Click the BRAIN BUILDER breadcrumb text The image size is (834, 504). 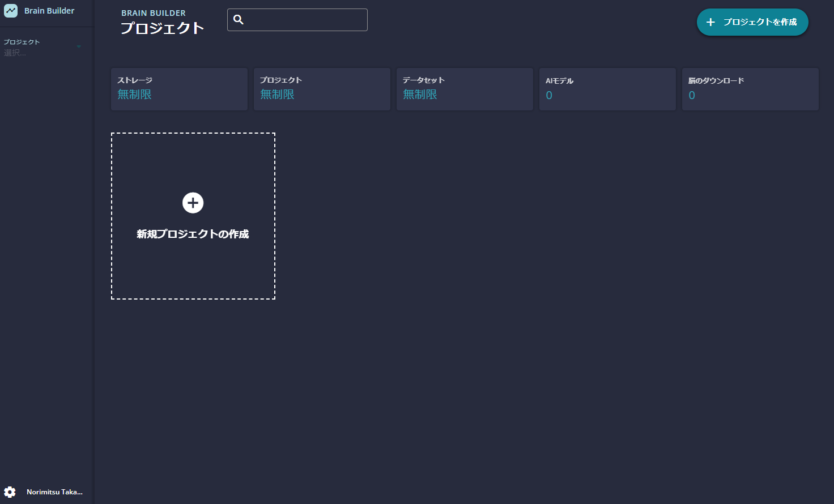click(154, 13)
